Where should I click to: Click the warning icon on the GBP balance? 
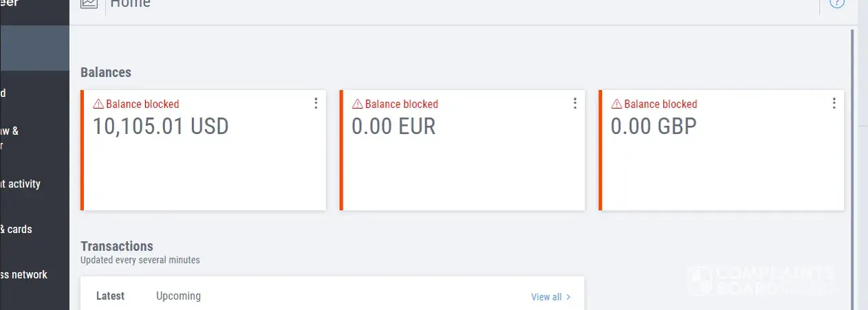click(x=617, y=104)
